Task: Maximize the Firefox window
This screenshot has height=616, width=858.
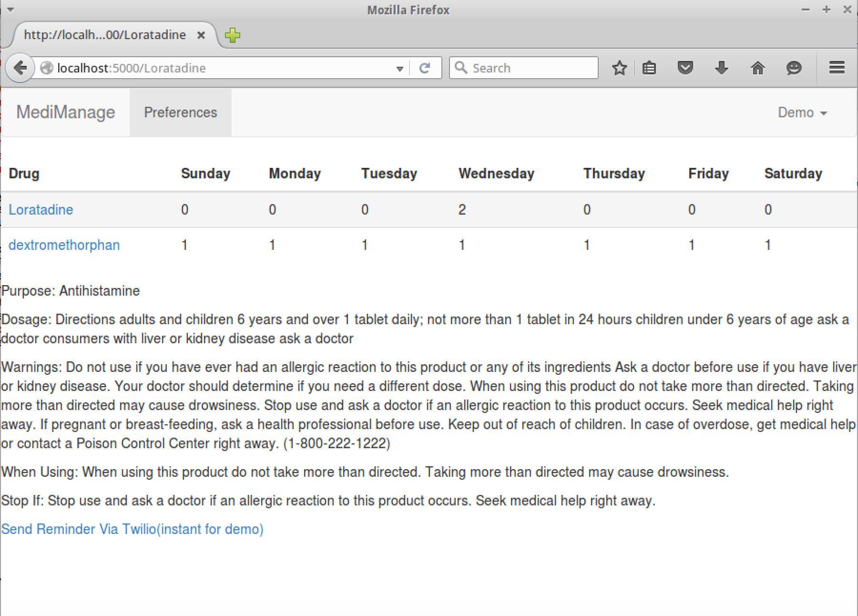Action: pos(827,10)
